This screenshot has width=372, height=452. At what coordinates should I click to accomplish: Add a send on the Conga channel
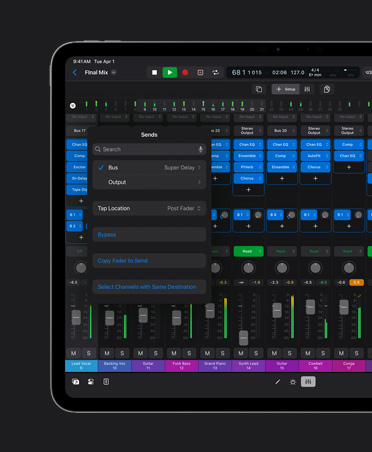(x=349, y=226)
